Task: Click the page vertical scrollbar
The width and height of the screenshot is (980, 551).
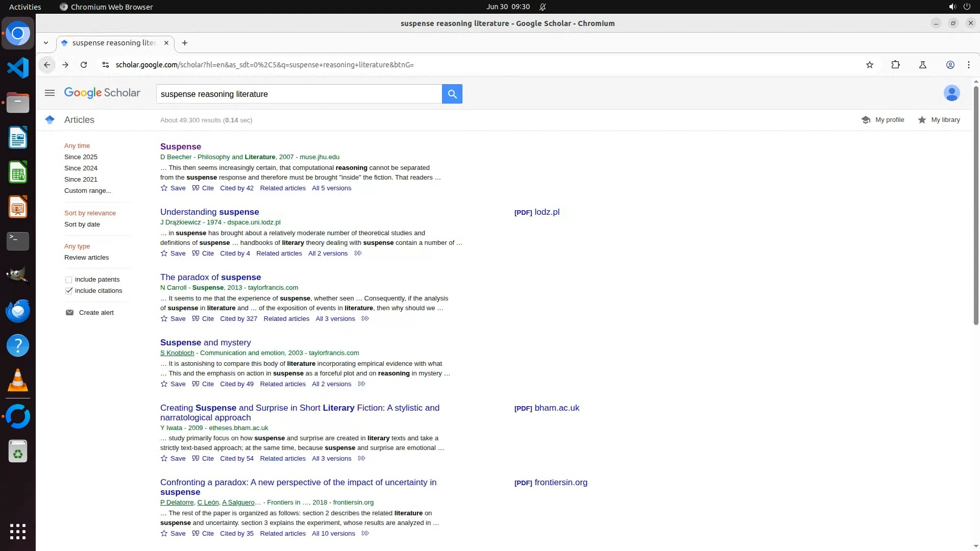Action: click(x=976, y=204)
